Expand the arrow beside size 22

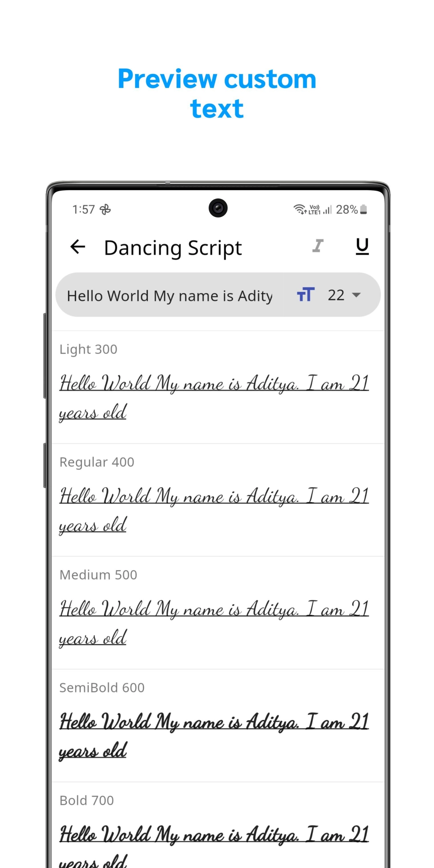(356, 295)
